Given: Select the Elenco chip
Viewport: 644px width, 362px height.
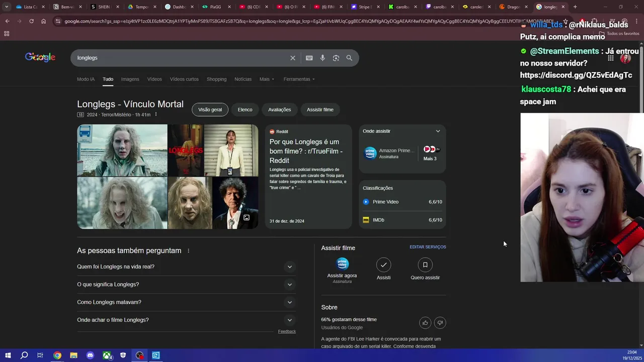Looking at the screenshot, I should [245, 110].
